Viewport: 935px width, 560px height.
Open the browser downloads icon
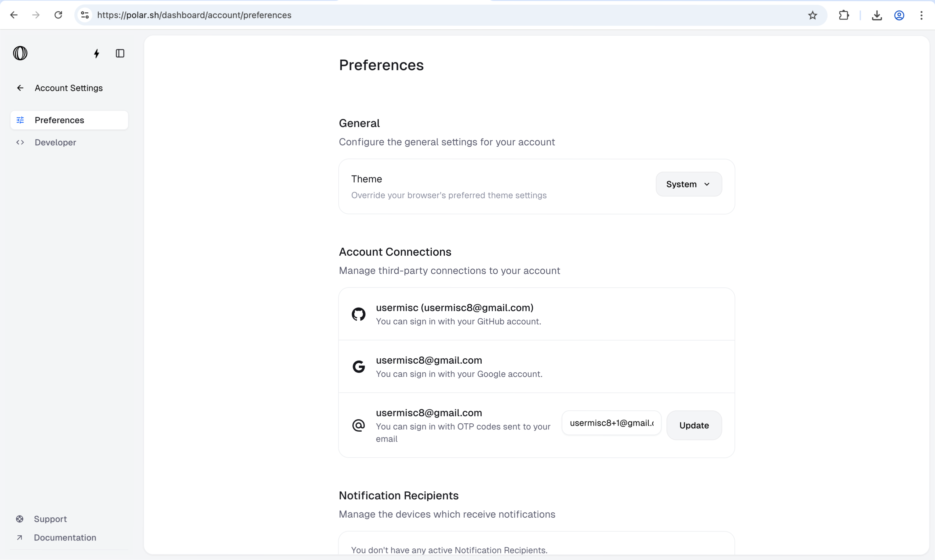tap(877, 15)
